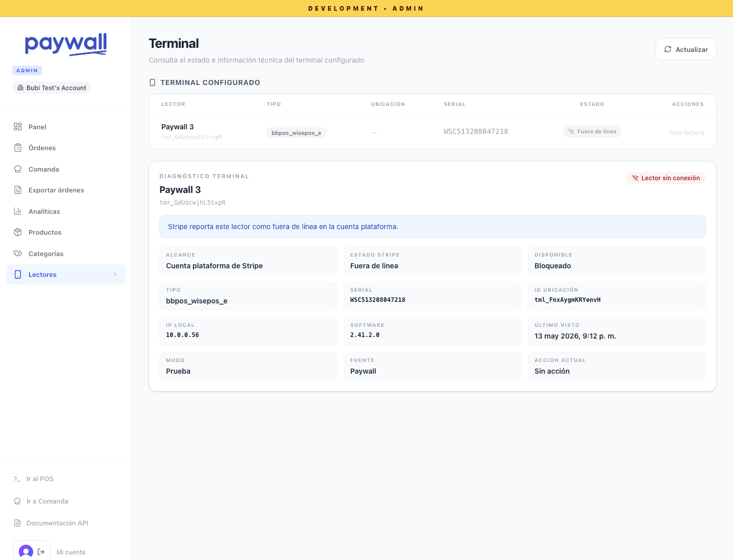The width and height of the screenshot is (733, 560).
Task: Click the Productos box icon
Action: (x=18, y=232)
